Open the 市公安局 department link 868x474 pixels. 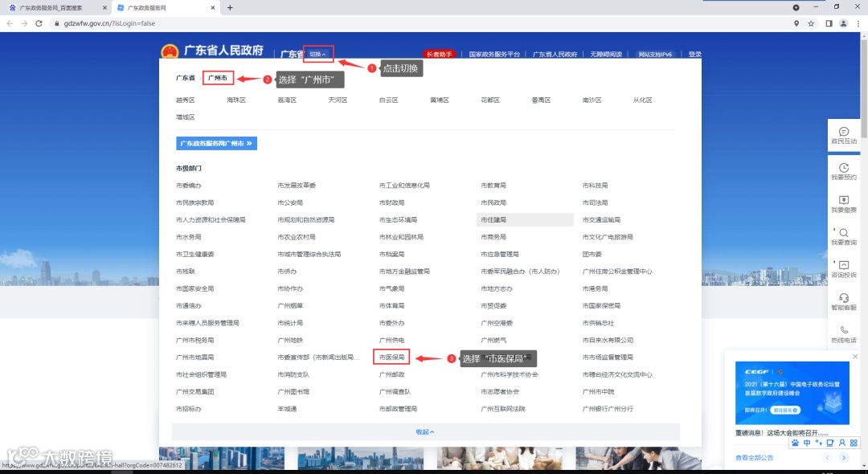coord(290,202)
